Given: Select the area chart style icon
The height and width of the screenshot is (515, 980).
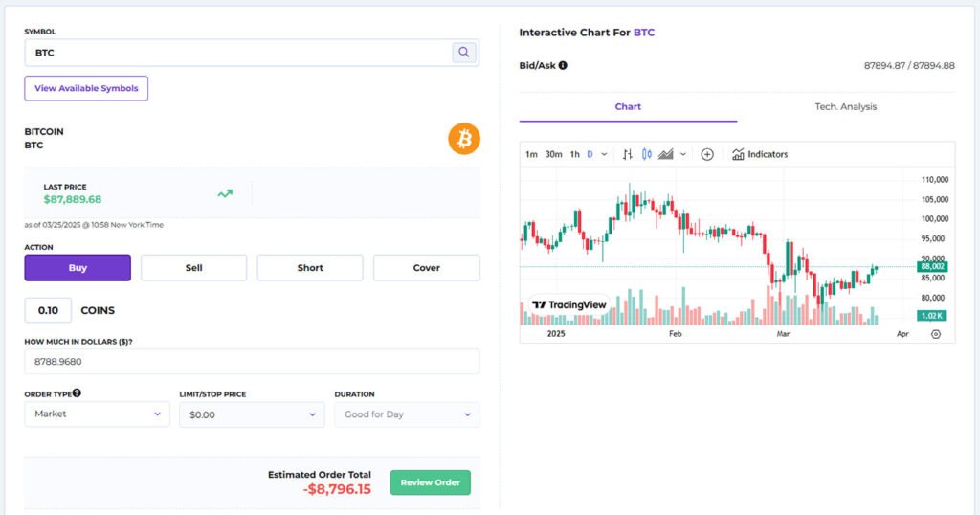Looking at the screenshot, I should [x=666, y=154].
